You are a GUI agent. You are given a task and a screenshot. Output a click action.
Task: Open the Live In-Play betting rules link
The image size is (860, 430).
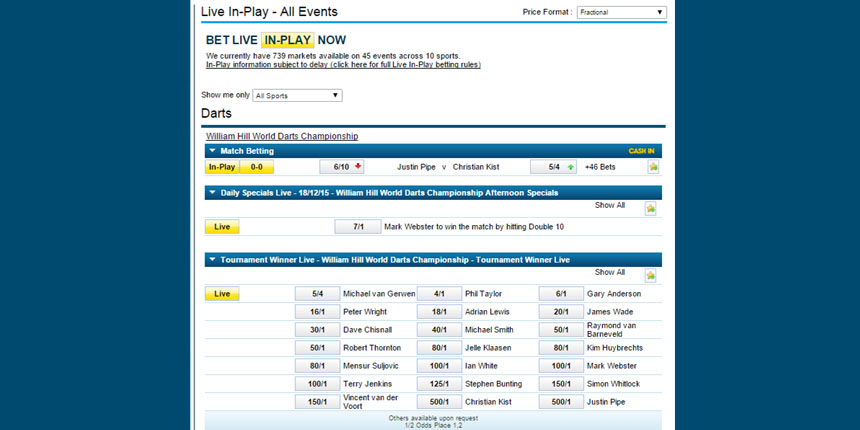point(343,65)
